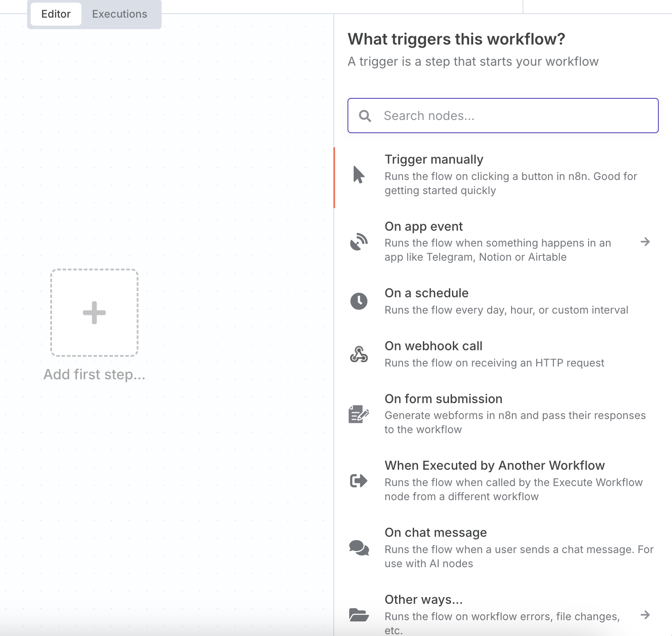This screenshot has width=672, height=636.
Task: Click the form submission icon
Action: point(359,414)
